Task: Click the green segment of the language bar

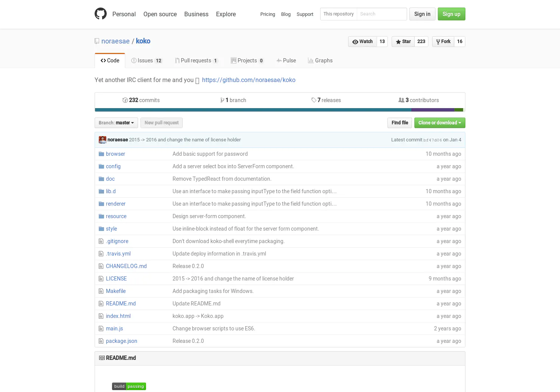Action: tap(459, 110)
